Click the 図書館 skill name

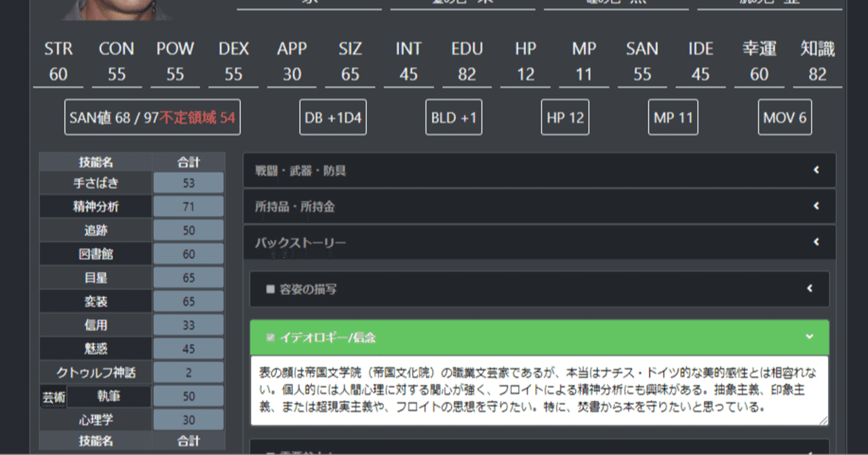[x=96, y=254]
